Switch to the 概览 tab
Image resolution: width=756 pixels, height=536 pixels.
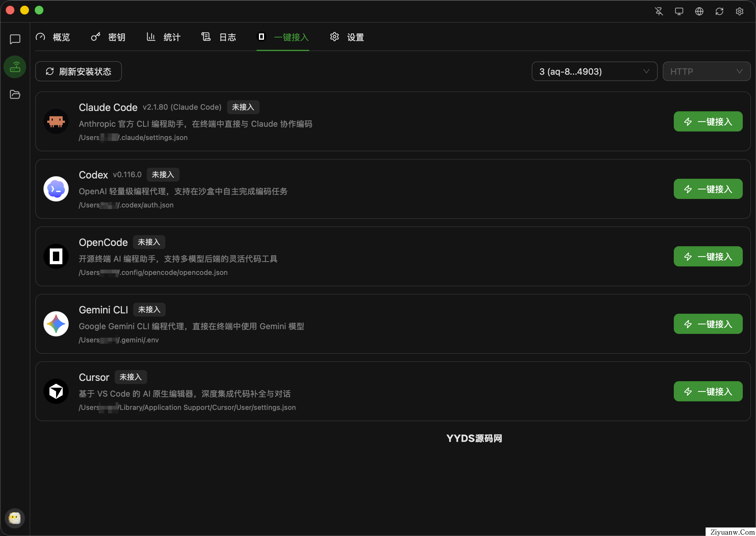point(53,37)
